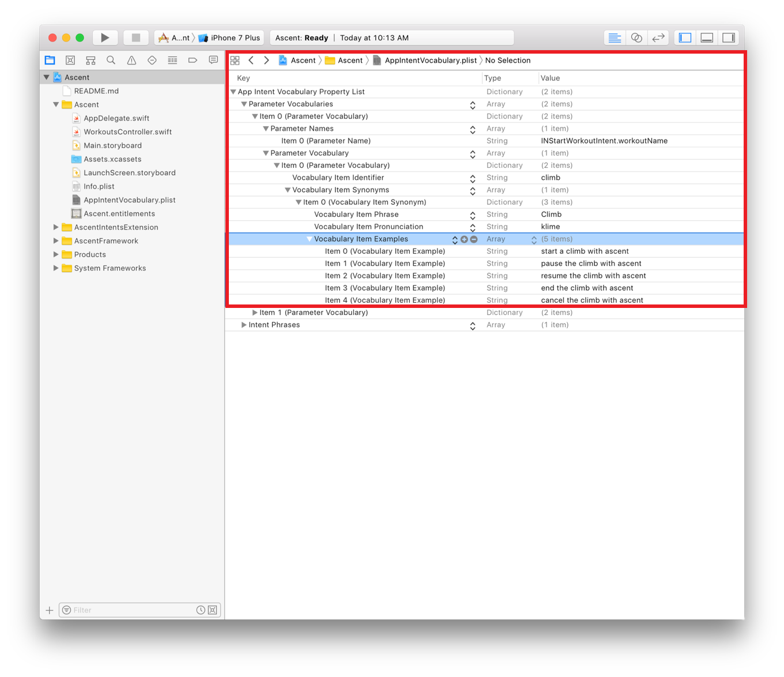Toggle the bottom Debug area
The image size is (784, 677).
[707, 37]
